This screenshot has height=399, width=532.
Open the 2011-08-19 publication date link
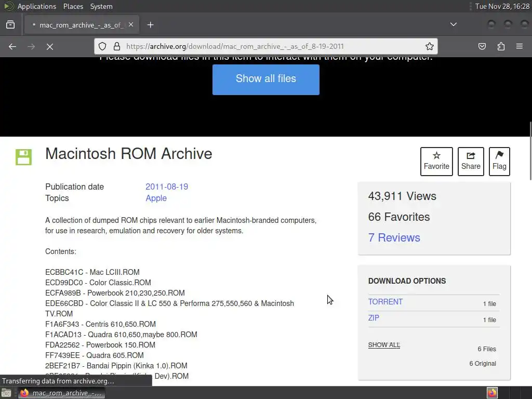pos(167,187)
